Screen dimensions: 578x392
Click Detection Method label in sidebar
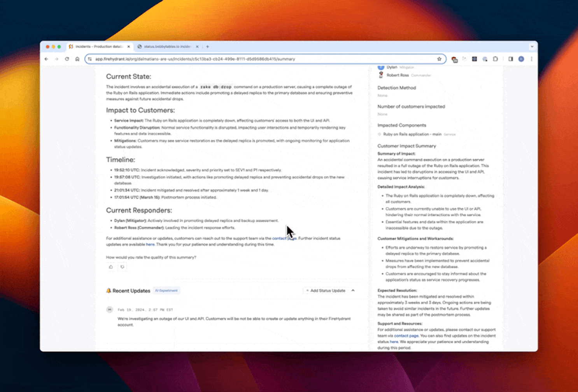point(396,88)
